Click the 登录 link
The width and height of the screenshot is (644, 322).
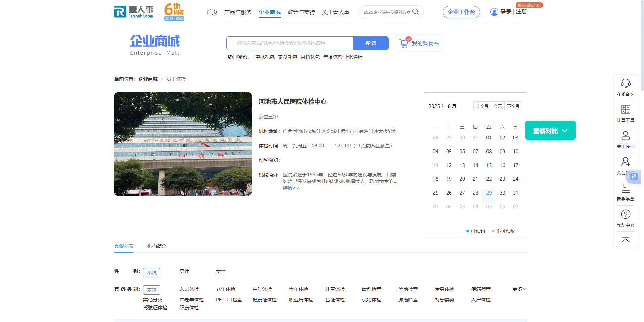pos(506,12)
